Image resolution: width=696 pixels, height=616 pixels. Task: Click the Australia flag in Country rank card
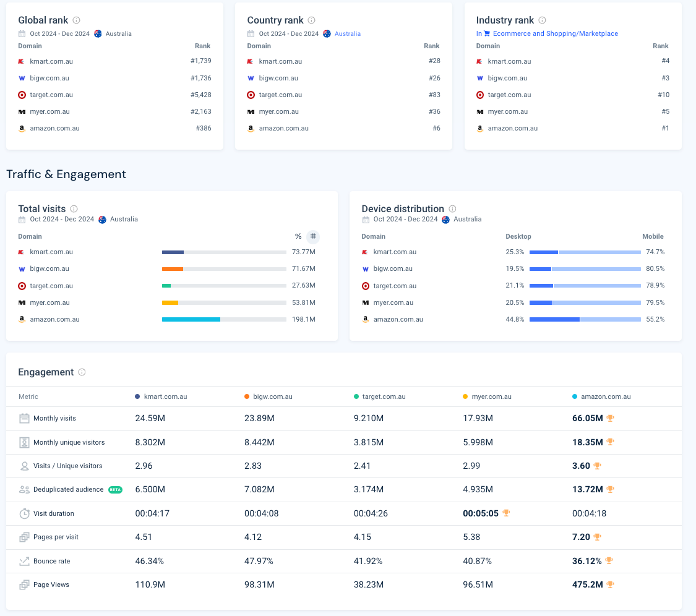pos(327,34)
